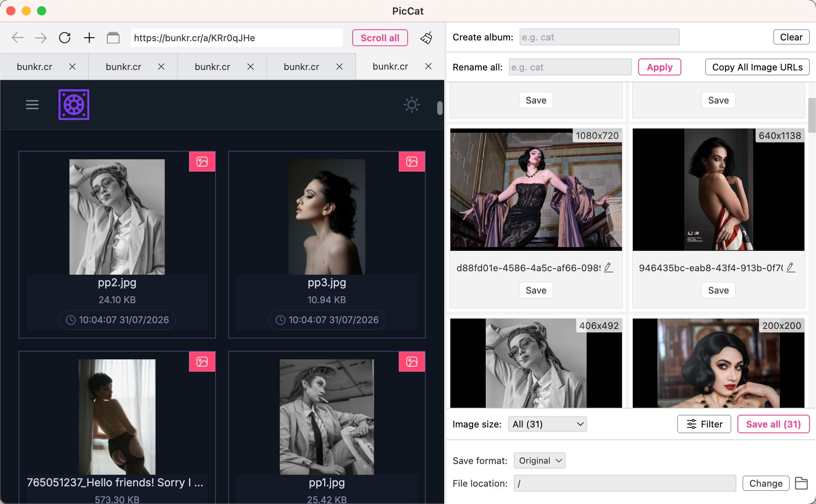Edit name of d88fd01e image with pencil
This screenshot has height=504, width=816.
[608, 267]
